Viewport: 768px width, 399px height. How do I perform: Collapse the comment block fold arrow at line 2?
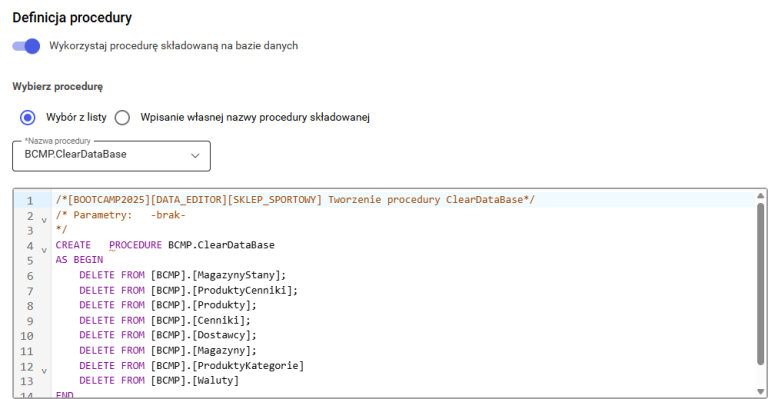44,220
